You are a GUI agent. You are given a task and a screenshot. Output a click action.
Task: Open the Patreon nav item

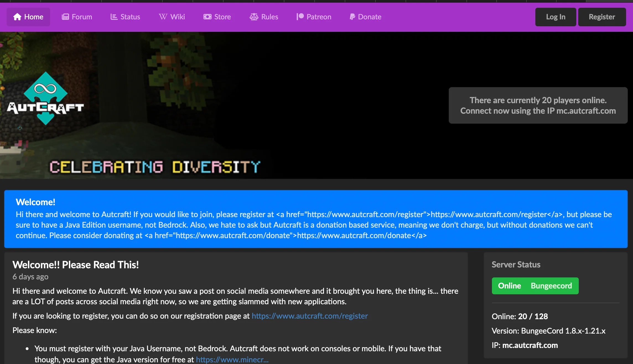click(x=314, y=17)
